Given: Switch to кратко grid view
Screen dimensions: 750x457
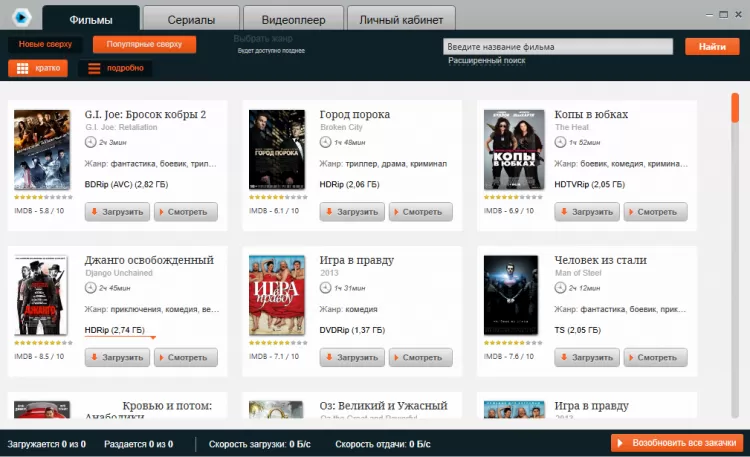Looking at the screenshot, I should point(38,68).
